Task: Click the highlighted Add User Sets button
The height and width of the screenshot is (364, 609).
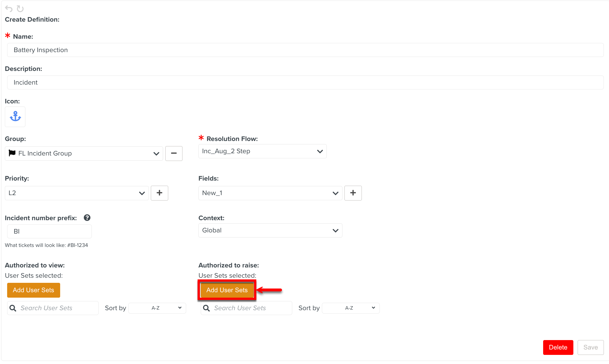Action: [227, 290]
